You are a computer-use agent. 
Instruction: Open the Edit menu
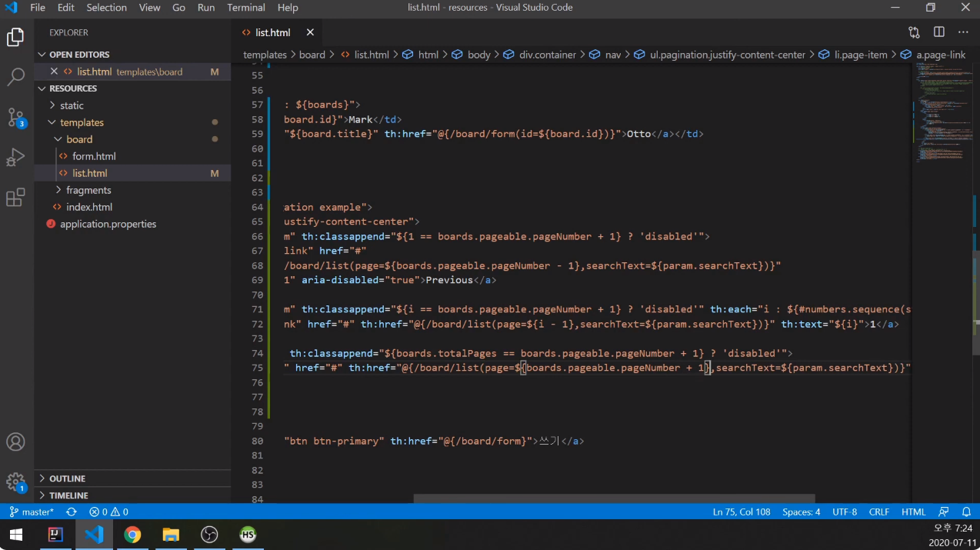point(66,8)
